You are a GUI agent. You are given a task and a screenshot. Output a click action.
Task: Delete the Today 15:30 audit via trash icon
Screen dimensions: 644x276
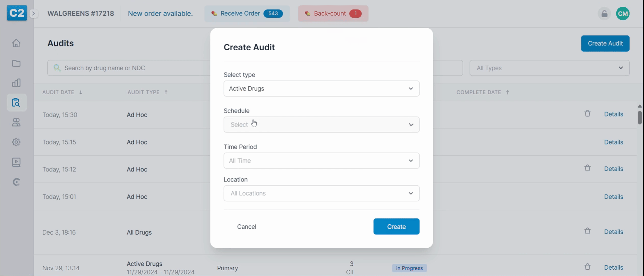pos(587,113)
